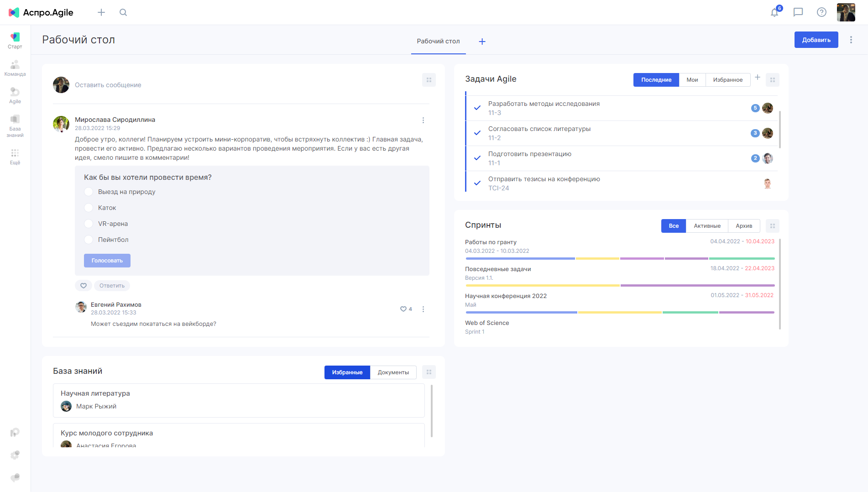
Task: Toggle checkmark for Разработать методы исследования
Action: (477, 108)
